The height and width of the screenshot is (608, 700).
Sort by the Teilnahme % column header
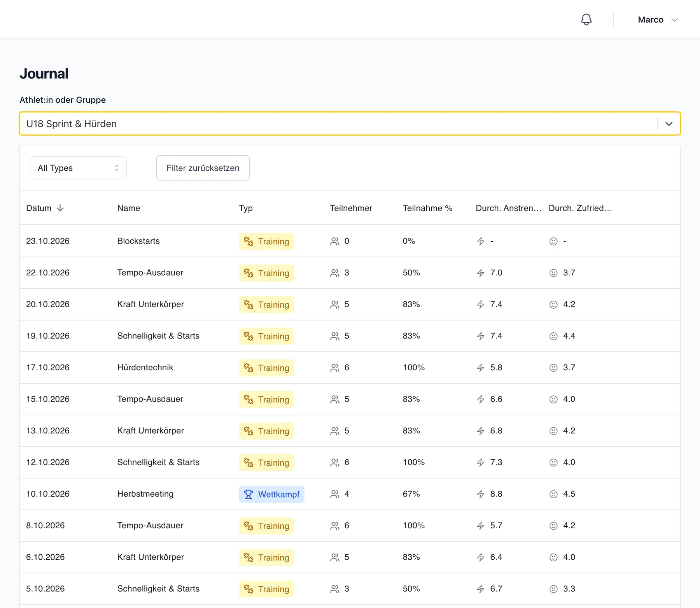(427, 208)
